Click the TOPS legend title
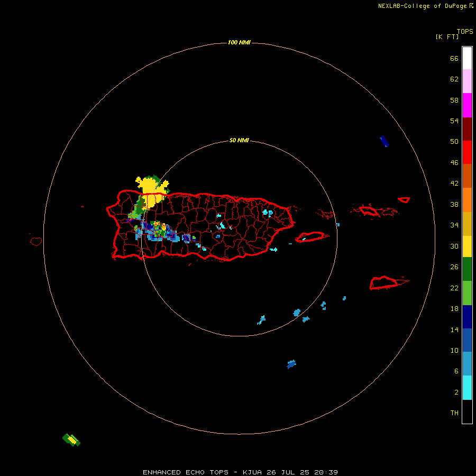This screenshot has height=476, width=476. 465,32
